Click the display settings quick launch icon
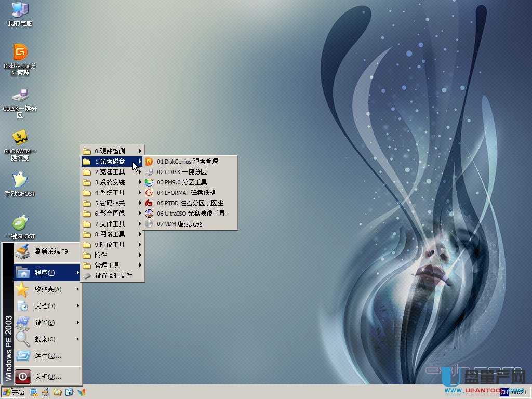 (x=34, y=393)
